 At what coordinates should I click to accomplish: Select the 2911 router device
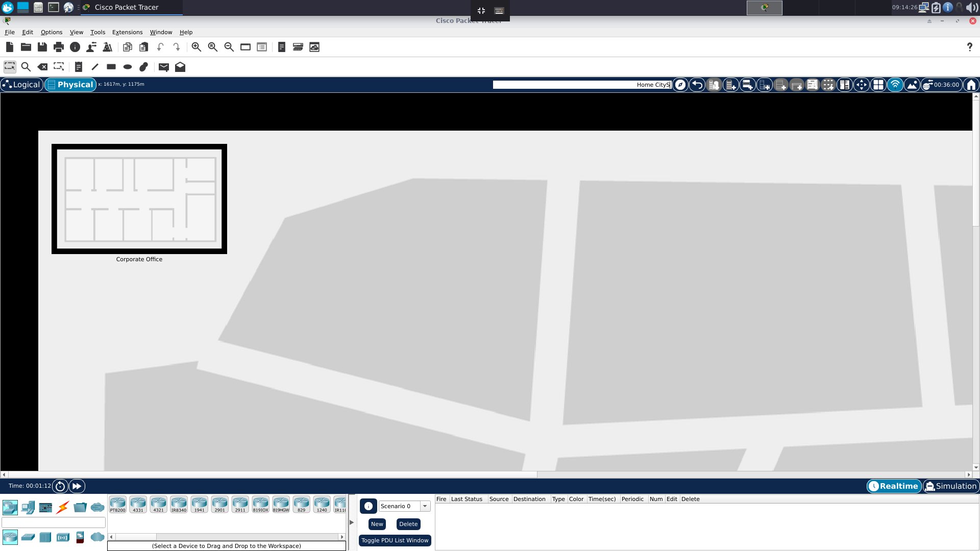(240, 504)
